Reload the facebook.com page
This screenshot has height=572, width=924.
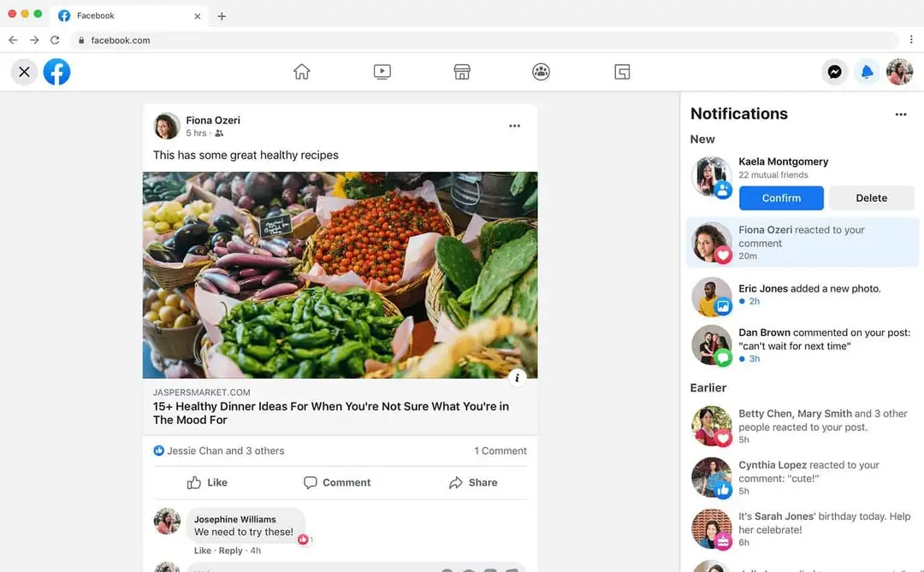click(x=55, y=40)
